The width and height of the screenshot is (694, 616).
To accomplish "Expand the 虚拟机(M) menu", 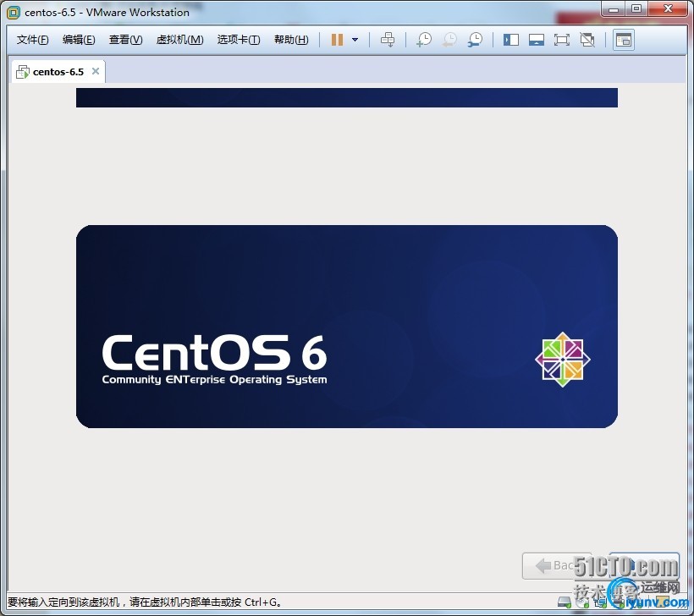I will (x=179, y=40).
